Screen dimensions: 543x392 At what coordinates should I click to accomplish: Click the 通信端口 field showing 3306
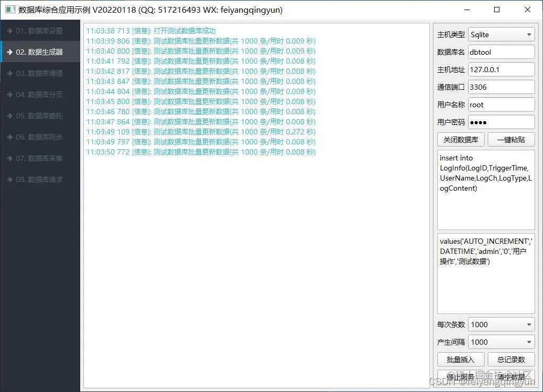(x=501, y=87)
